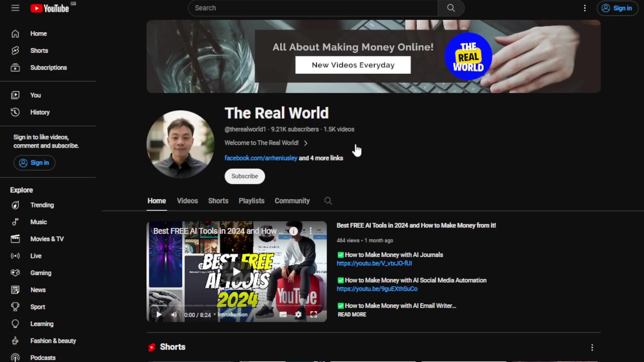
Task: Click the channel banner image
Action: 373,56
